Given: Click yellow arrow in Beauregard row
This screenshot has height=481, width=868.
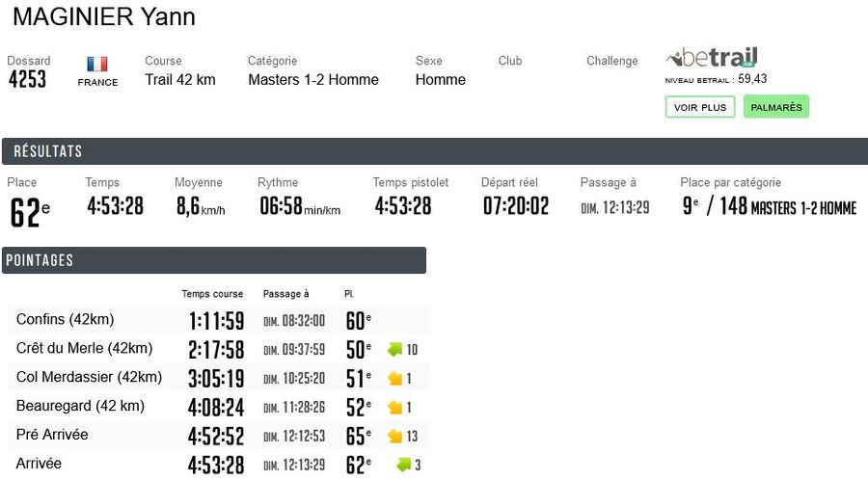Looking at the screenshot, I should (x=394, y=407).
